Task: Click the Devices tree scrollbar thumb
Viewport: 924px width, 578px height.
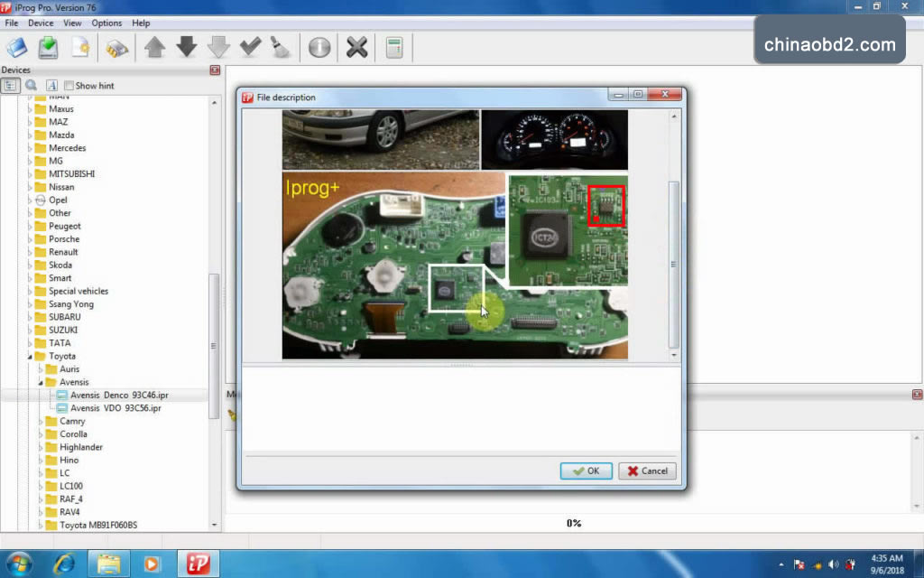Action: 214,346
